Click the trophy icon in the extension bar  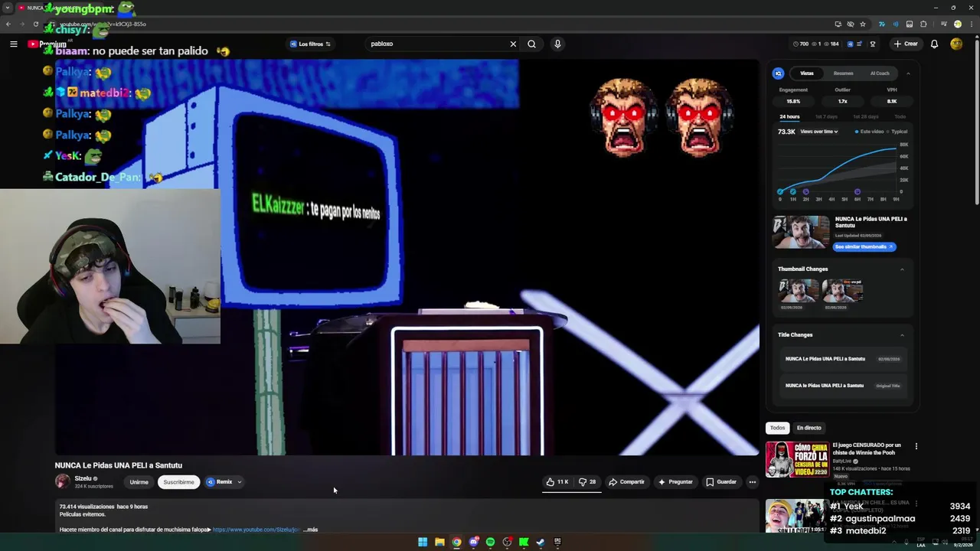tap(872, 44)
